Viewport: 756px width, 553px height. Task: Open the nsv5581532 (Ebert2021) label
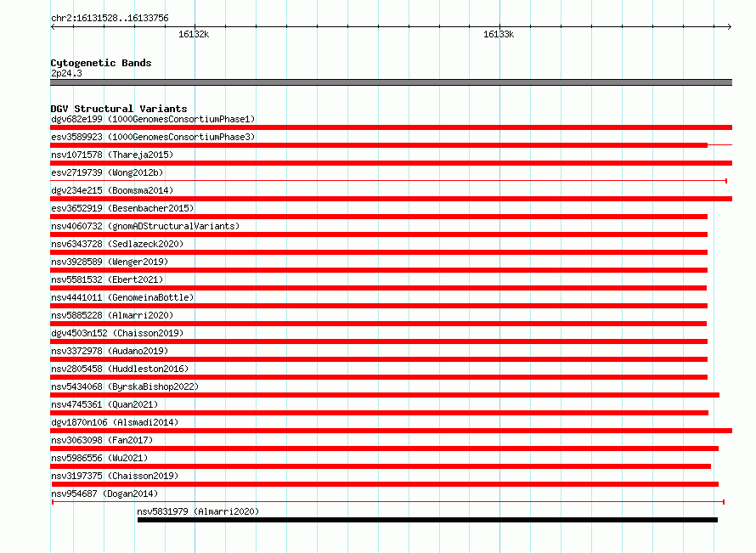pyautogui.click(x=107, y=279)
